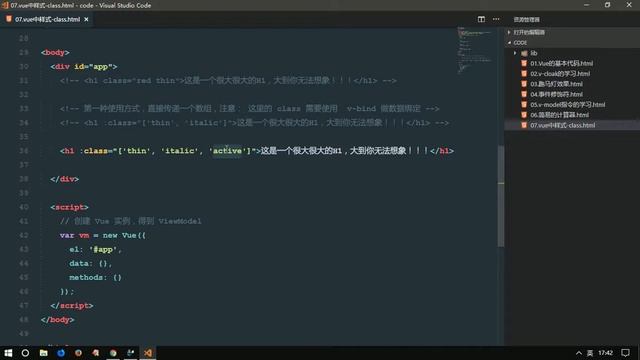Screen dimensions: 640x360
Task: Open the Windows Start menu
Action: coord(8,353)
